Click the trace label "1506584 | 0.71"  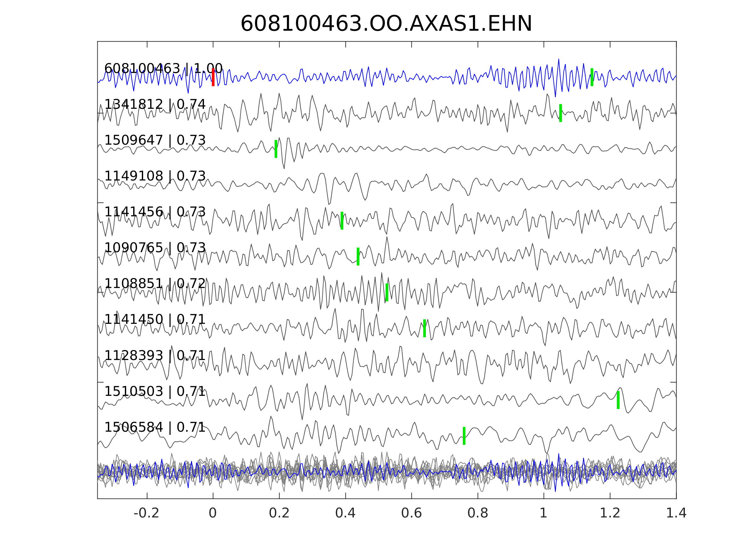click(155, 427)
